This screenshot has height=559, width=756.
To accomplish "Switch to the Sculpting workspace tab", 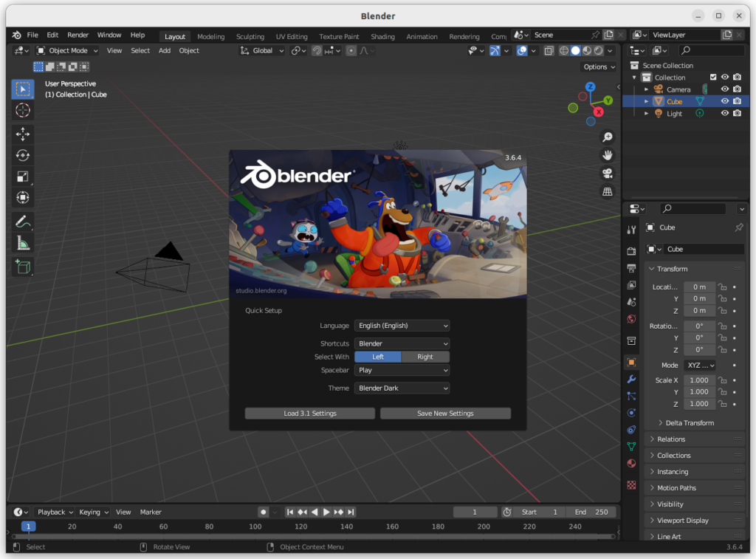I will click(x=250, y=35).
